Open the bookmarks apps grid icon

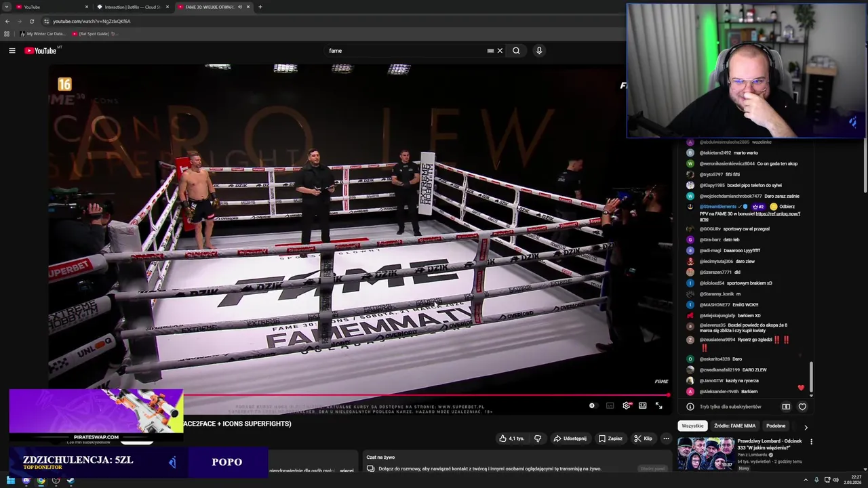[7, 34]
